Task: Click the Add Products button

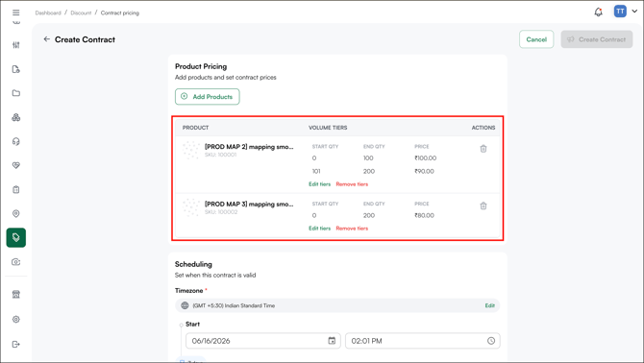Action: pyautogui.click(x=208, y=97)
